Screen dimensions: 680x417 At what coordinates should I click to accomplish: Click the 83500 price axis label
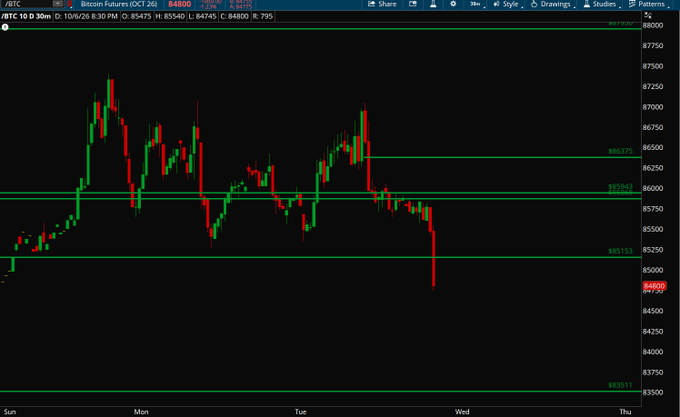click(x=653, y=392)
